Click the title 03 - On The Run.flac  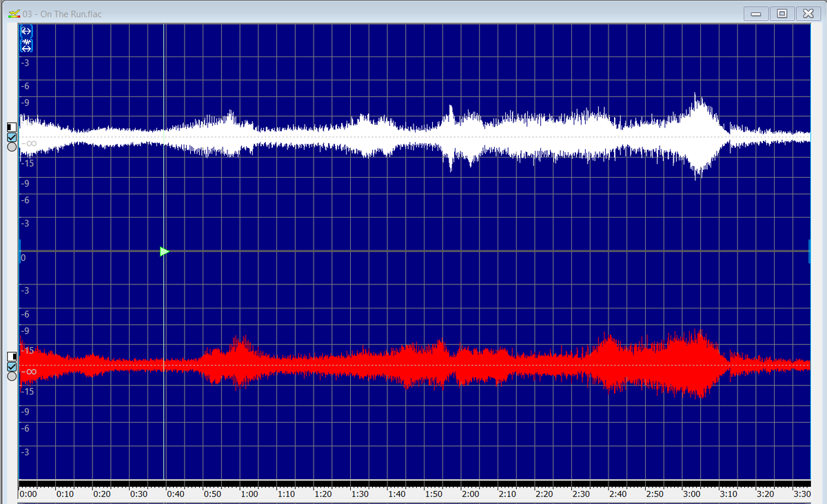62,14
